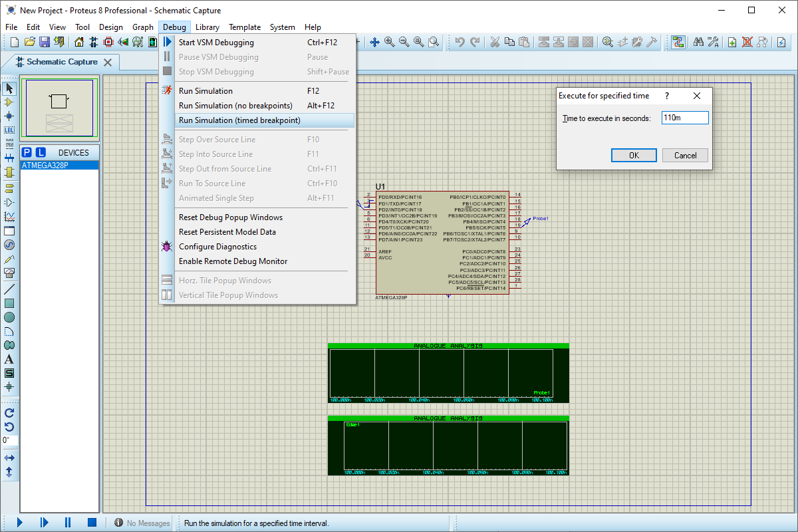Select the Component Mode tool
798x532 pixels.
[x=9, y=102]
